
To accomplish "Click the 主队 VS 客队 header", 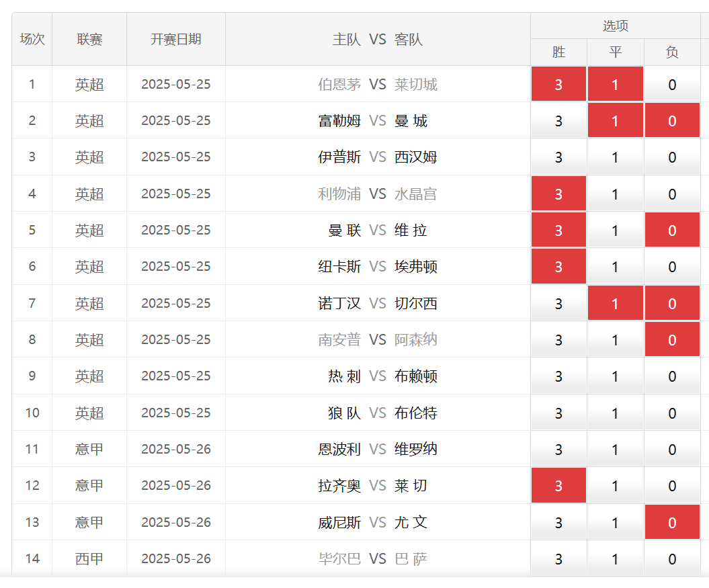I will coord(378,40).
